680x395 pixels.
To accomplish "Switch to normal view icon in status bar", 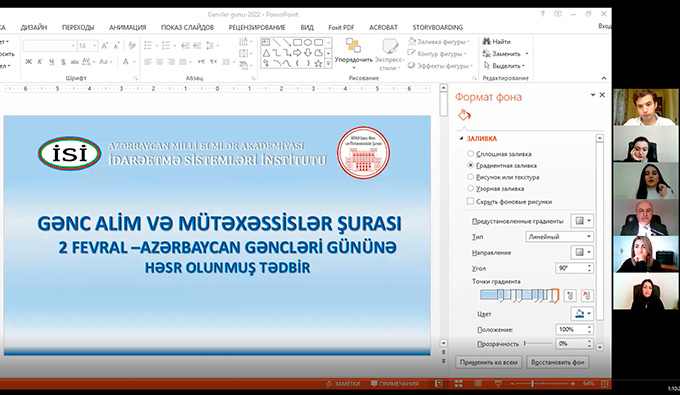I will click(x=439, y=384).
